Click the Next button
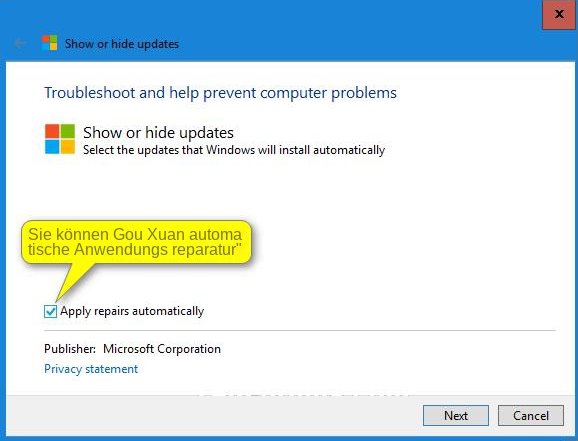This screenshot has width=578, height=441. (456, 416)
